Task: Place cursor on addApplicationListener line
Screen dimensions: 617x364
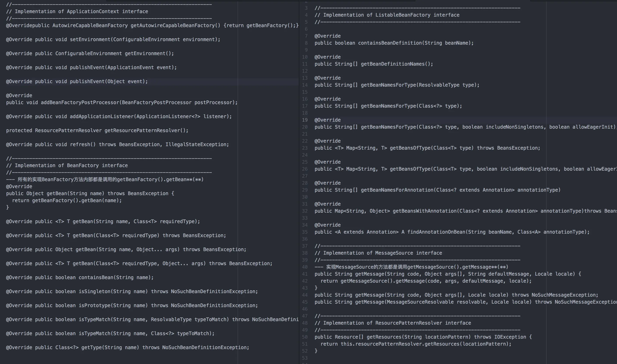Action: pos(119,116)
